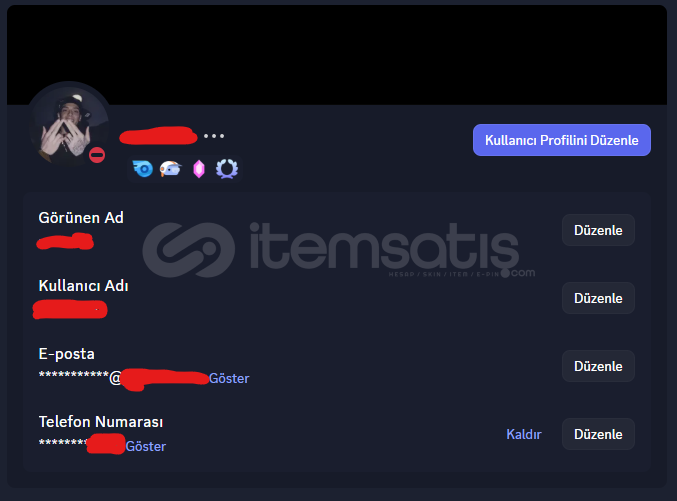Image resolution: width=677 pixels, height=501 pixels.
Task: Click Düzenle in the E-posta row
Action: click(x=598, y=366)
